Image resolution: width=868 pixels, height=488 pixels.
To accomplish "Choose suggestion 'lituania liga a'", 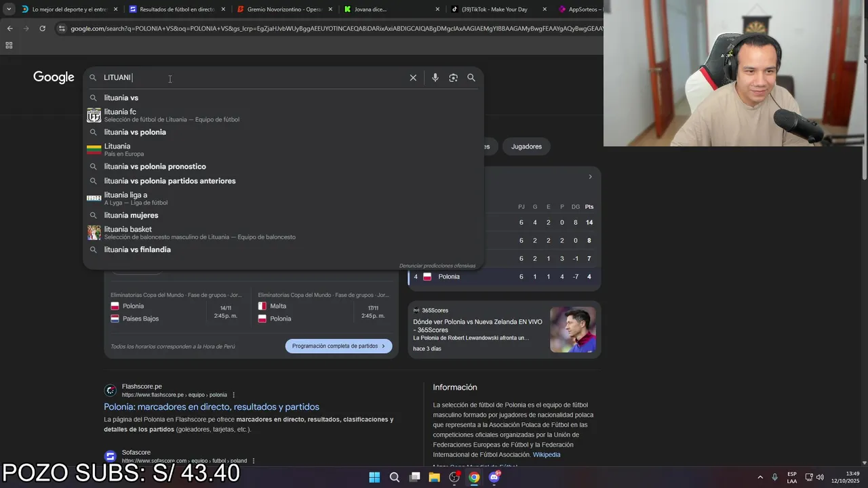I will 283,199.
